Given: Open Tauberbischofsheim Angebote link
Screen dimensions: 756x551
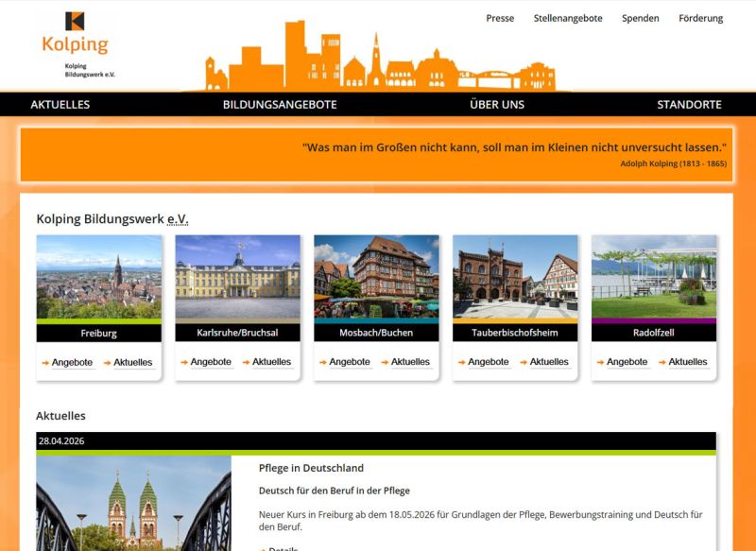Looking at the screenshot, I should pos(488,362).
